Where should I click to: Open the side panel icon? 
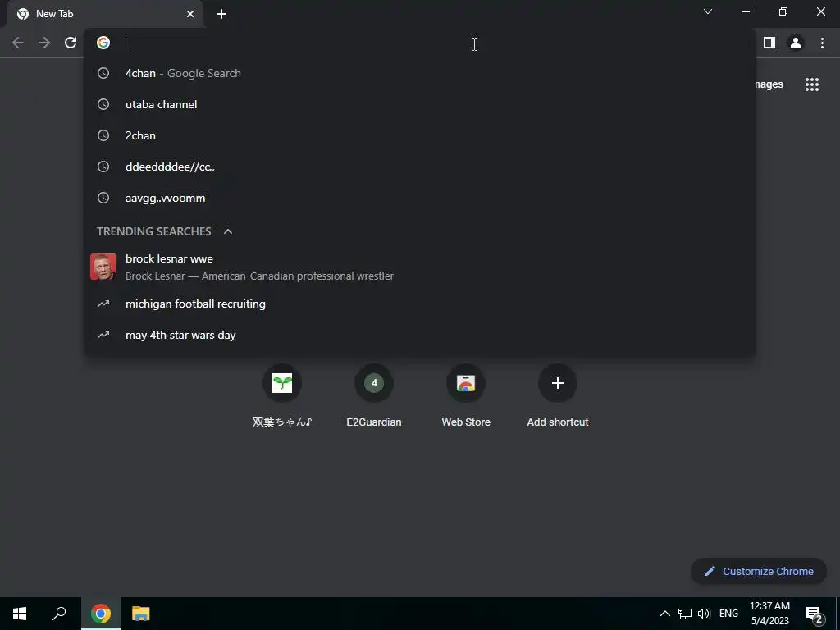(769, 43)
